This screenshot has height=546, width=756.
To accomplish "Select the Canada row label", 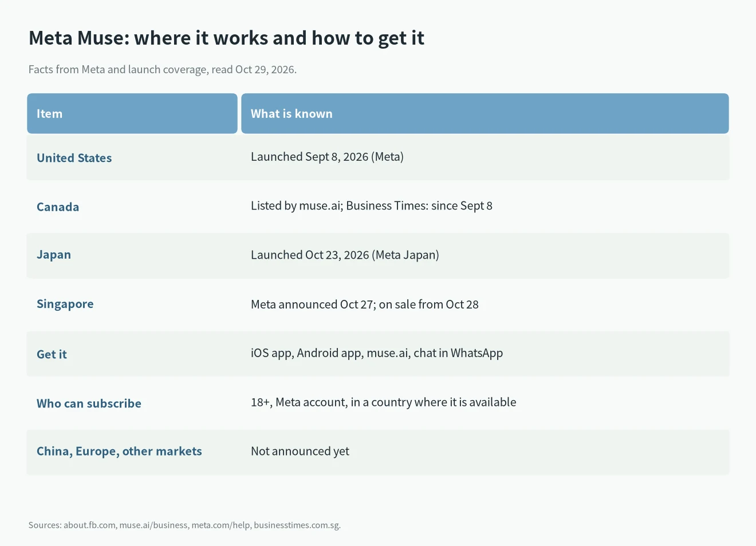I will 58,207.
